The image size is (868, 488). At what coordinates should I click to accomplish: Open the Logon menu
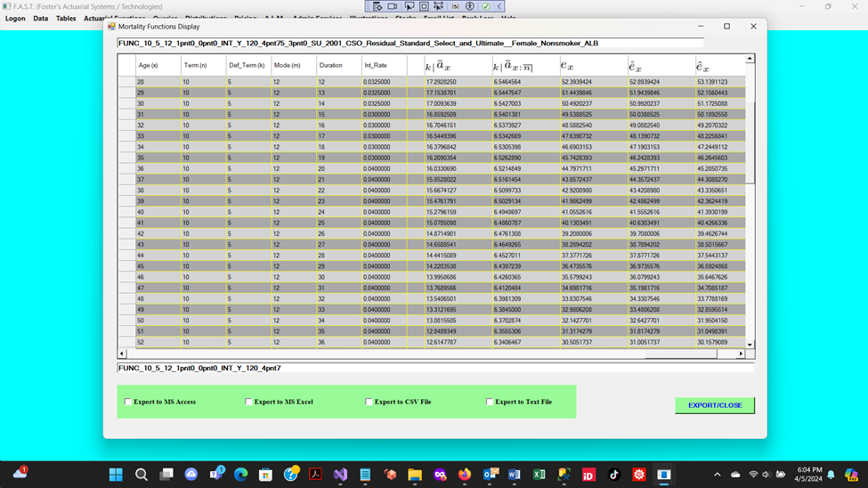pyautogui.click(x=15, y=18)
